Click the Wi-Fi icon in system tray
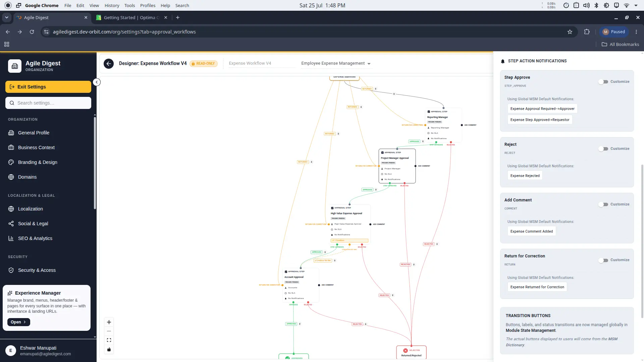This screenshot has height=362, width=644. (x=627, y=5)
